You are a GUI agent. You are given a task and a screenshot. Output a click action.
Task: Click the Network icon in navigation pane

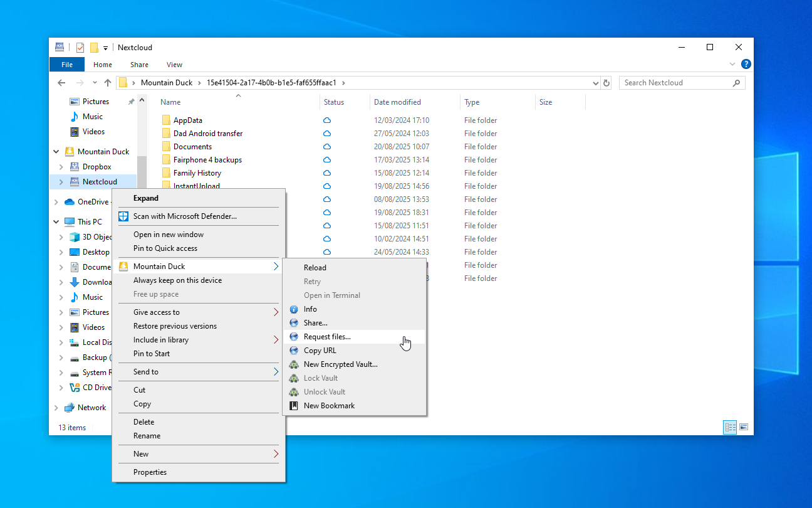coord(70,408)
